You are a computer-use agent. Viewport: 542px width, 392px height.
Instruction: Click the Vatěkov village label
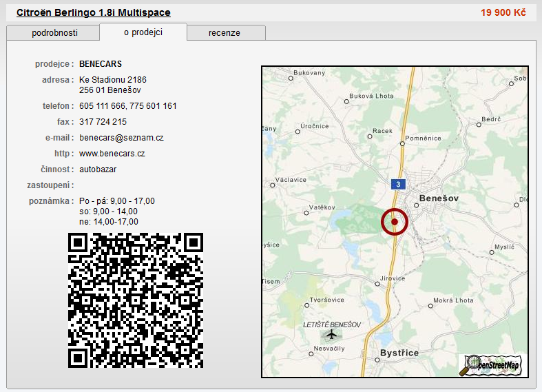click(322, 207)
